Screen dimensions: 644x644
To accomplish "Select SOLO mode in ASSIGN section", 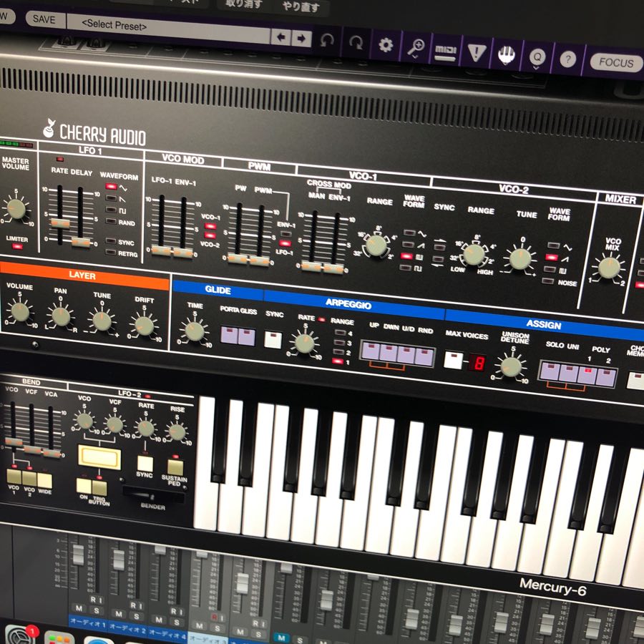I will (550, 371).
